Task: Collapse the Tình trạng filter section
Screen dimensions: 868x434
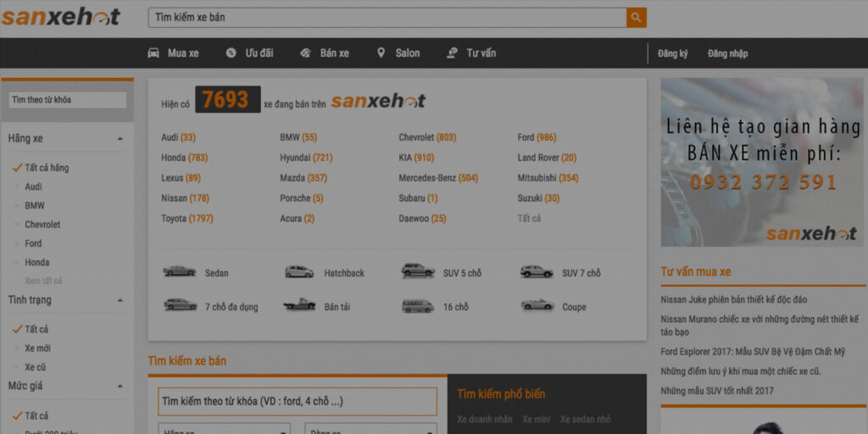Action: tap(120, 301)
